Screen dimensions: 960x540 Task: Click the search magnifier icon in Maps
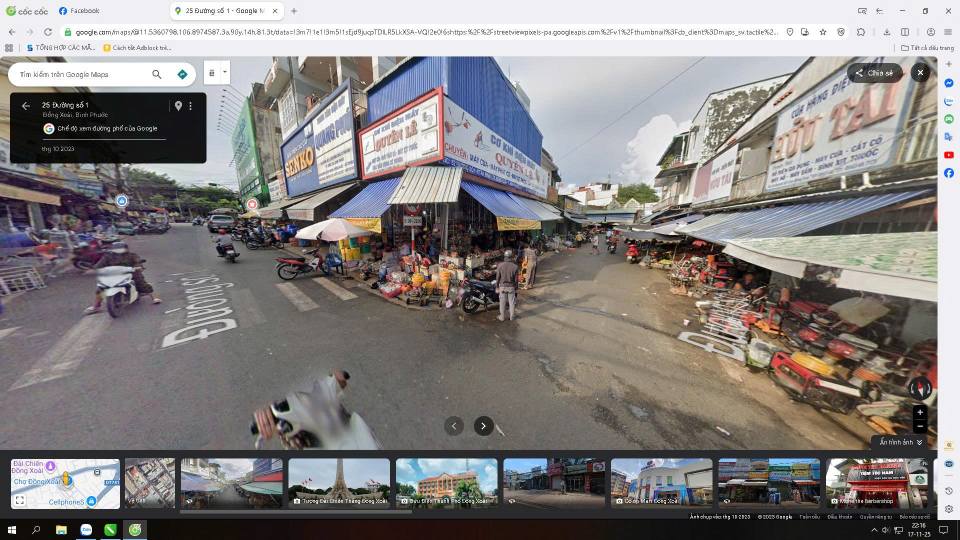tap(157, 74)
